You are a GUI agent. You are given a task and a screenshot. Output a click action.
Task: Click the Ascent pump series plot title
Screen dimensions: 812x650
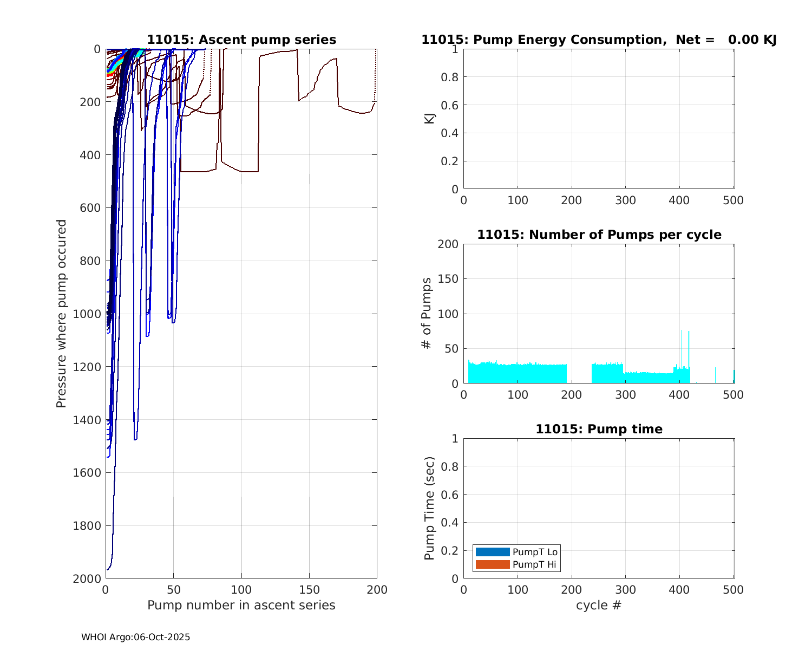(241, 40)
